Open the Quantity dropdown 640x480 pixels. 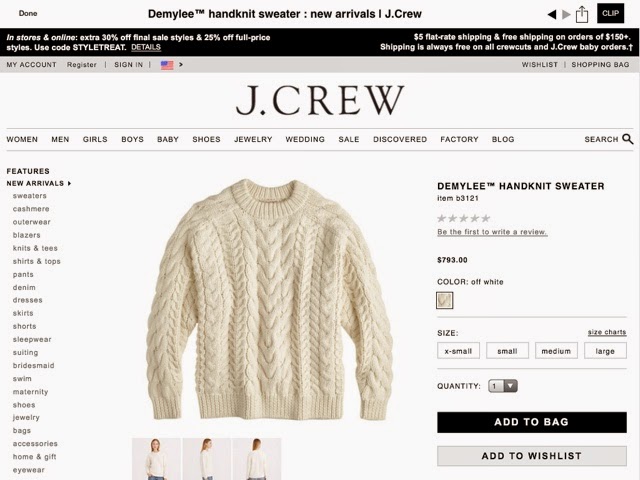click(x=503, y=386)
